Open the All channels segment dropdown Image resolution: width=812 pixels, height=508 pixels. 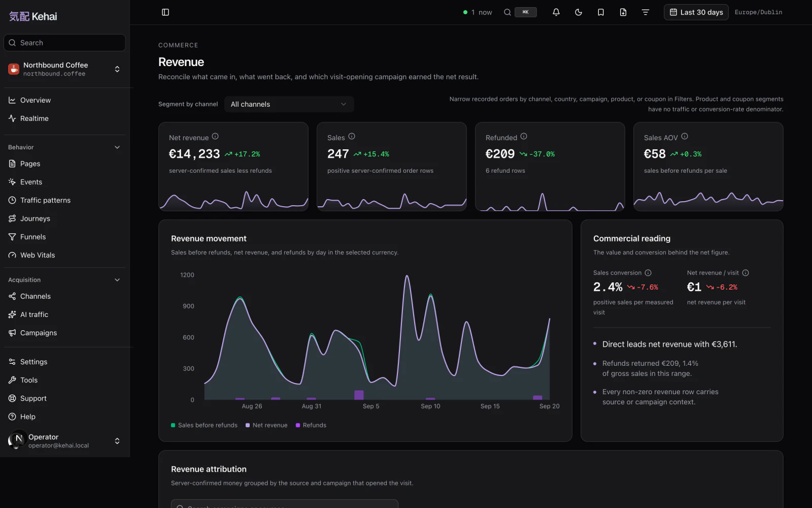pyautogui.click(x=289, y=104)
